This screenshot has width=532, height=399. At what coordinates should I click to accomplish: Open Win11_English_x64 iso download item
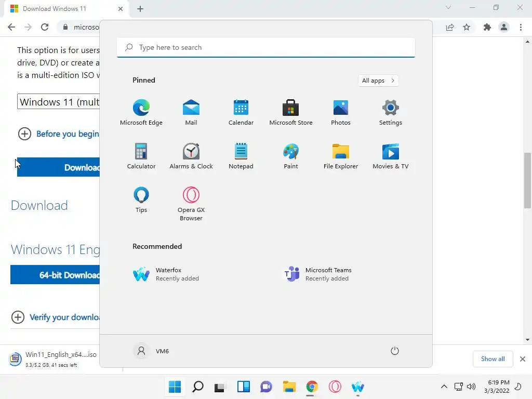click(52, 359)
